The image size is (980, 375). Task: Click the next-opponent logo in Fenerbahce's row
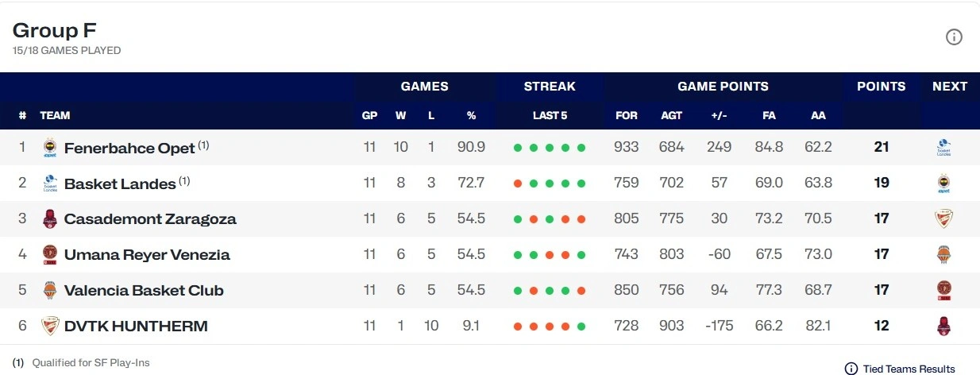(x=944, y=148)
